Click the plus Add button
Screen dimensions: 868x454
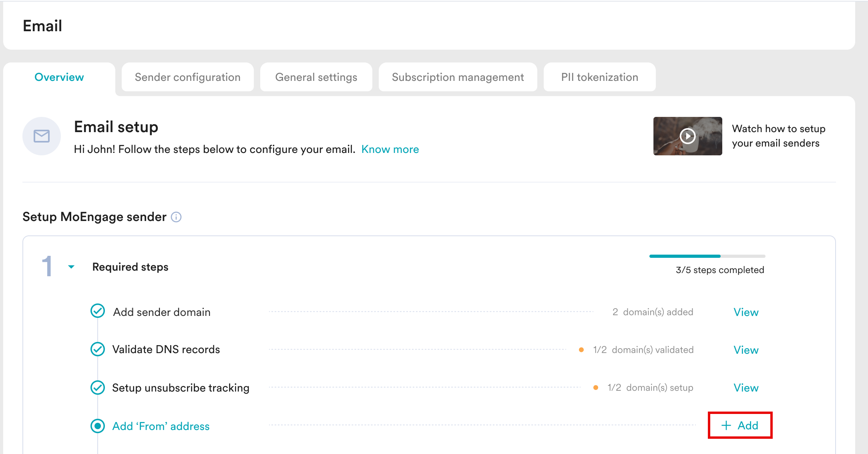[x=740, y=425]
